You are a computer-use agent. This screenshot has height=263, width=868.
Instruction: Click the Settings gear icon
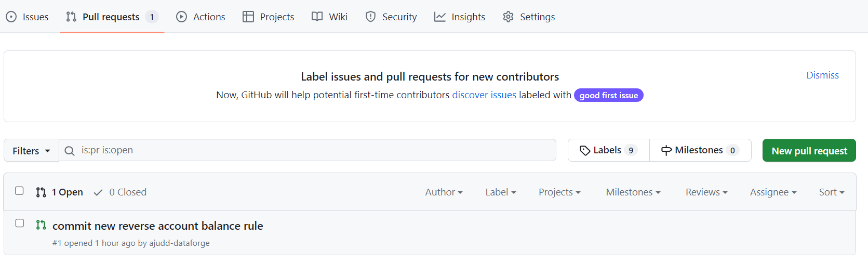(x=508, y=17)
